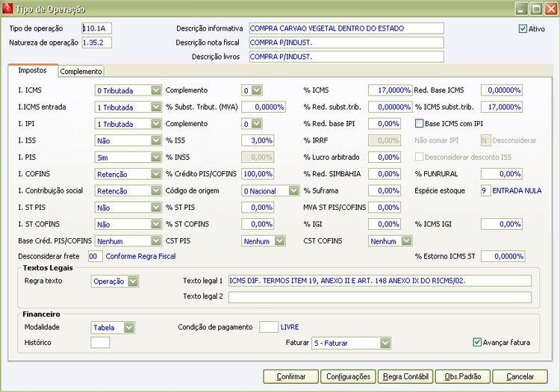Switch to the Complemento tab

(x=81, y=72)
